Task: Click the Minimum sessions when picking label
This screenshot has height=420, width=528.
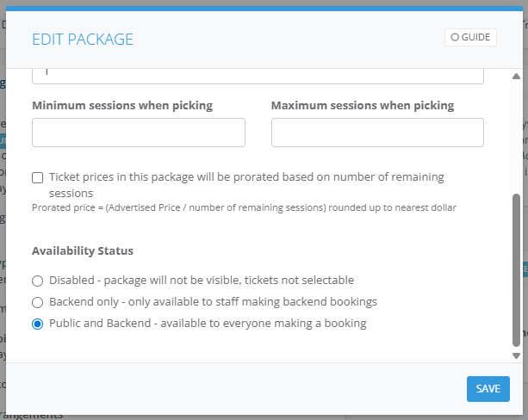Action: pos(122,106)
